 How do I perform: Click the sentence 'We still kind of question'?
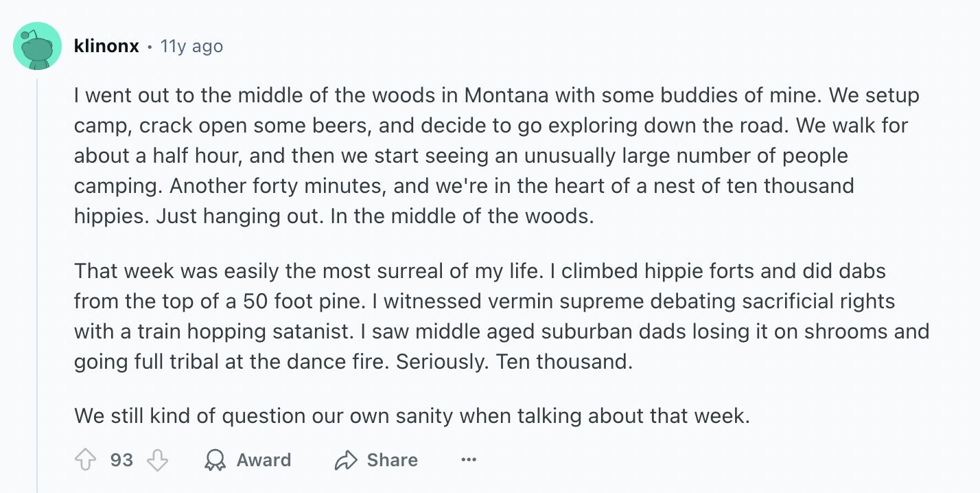tap(412, 415)
